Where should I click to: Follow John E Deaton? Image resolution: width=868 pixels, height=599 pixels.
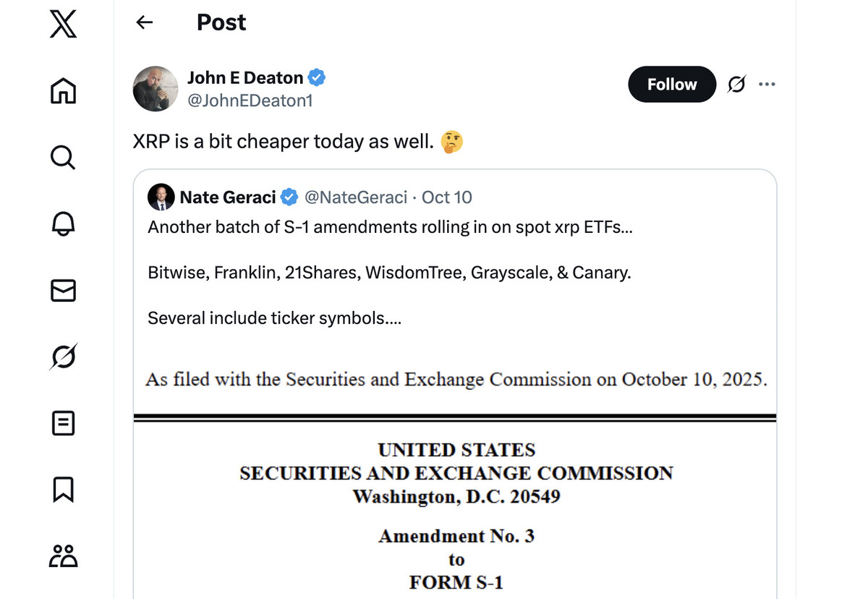[x=671, y=85]
